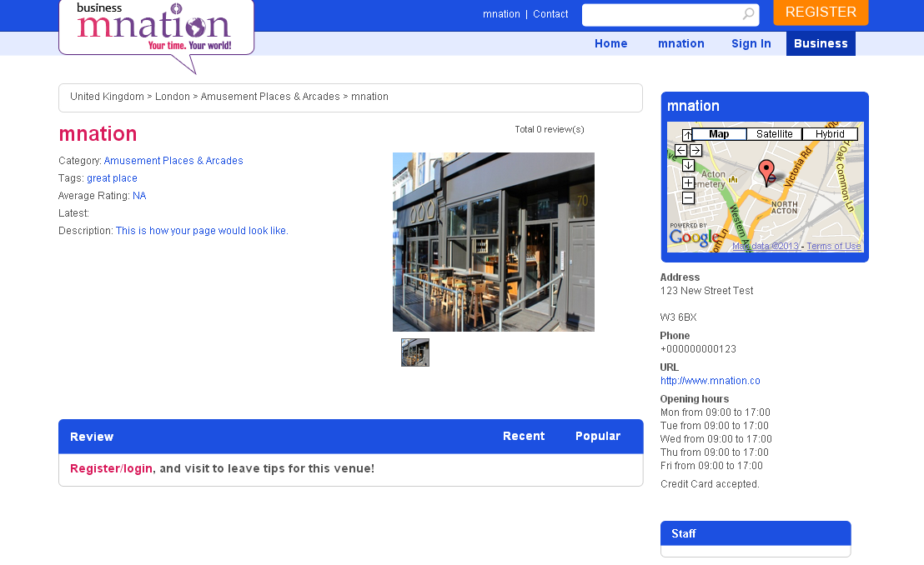Open the large venue photo
This screenshot has height=565, width=924.
493,242
